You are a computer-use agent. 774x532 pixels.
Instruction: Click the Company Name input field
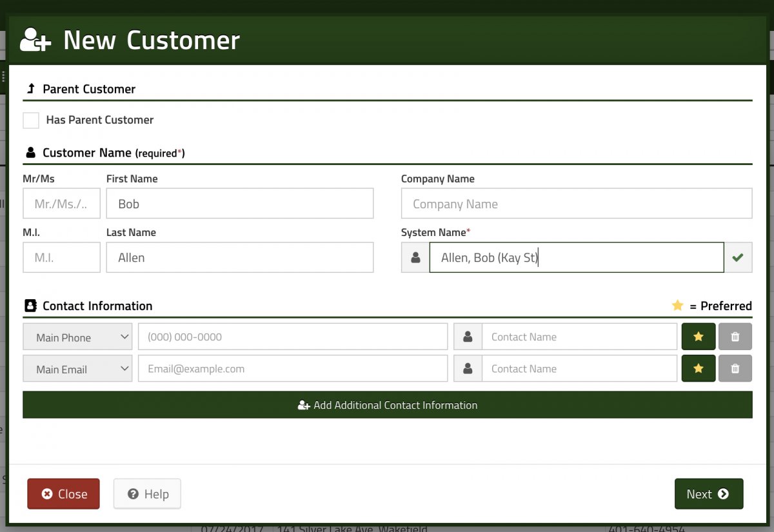click(x=577, y=204)
